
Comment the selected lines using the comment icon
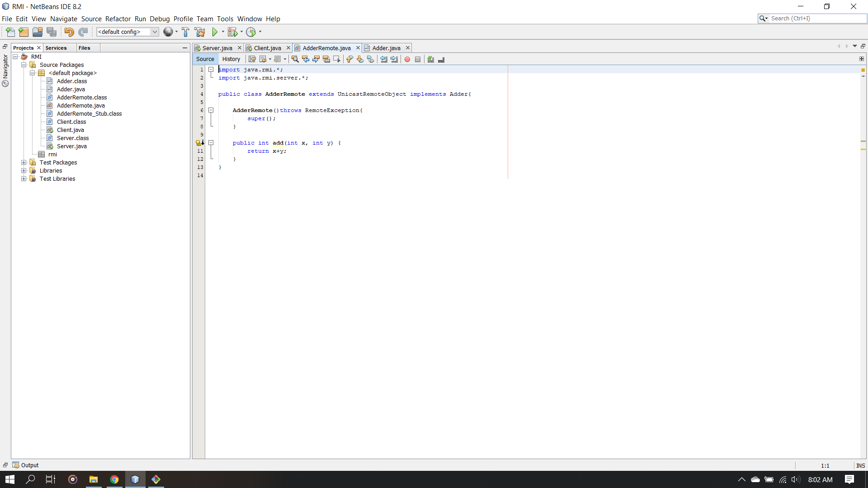point(430,59)
